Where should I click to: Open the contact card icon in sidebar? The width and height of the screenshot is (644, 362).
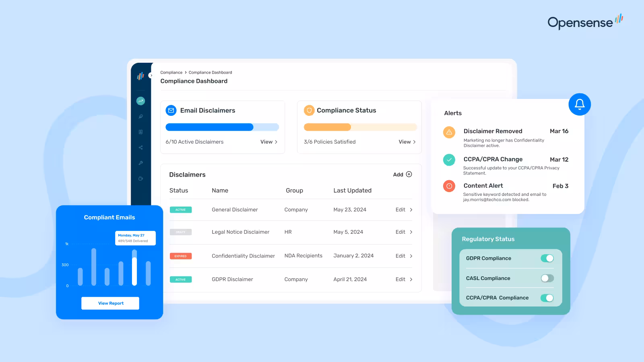[x=140, y=132]
